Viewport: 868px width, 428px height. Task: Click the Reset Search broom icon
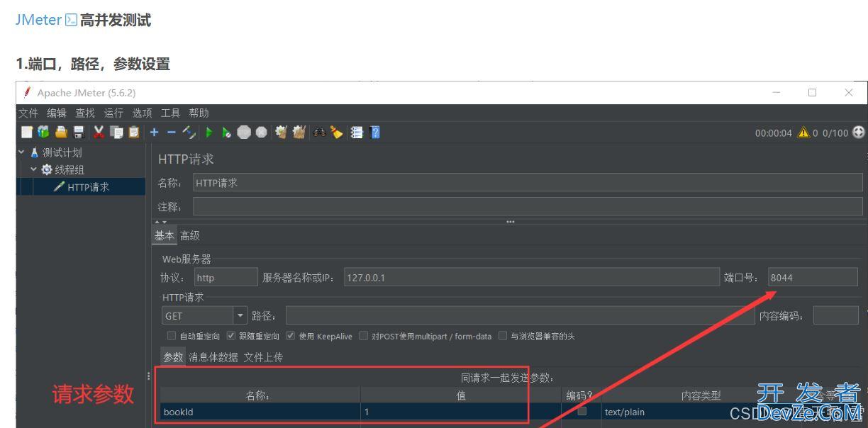[336, 133]
